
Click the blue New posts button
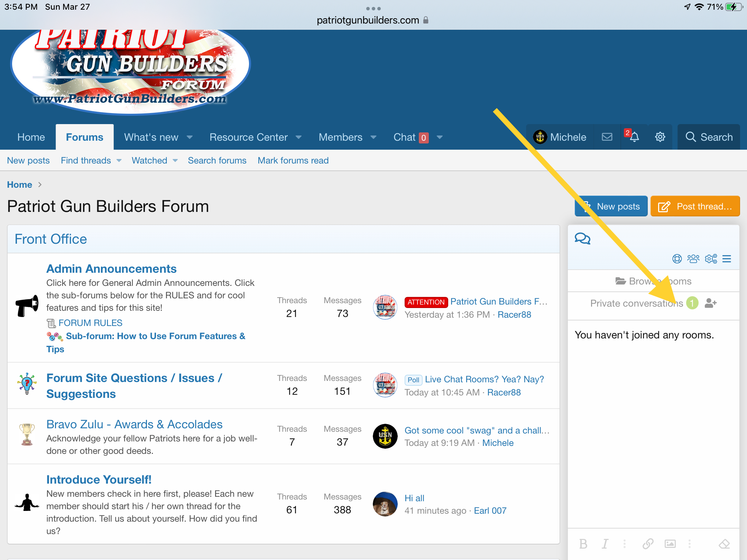[611, 206]
